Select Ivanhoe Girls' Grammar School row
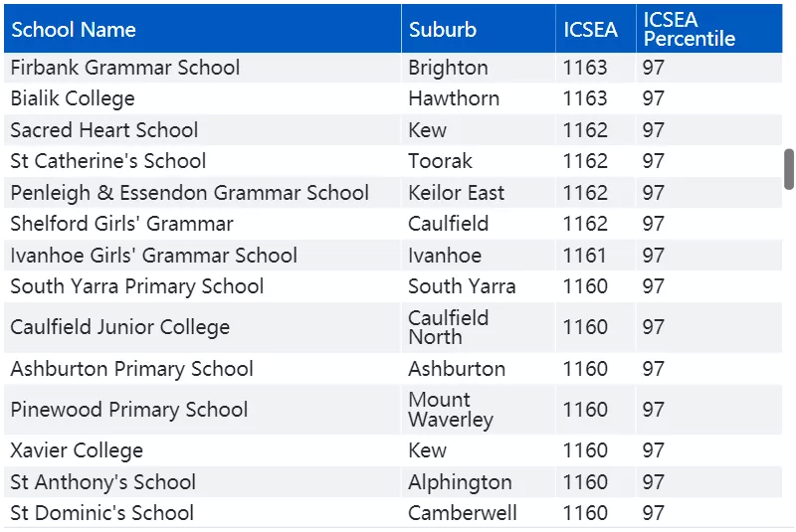 pos(393,256)
